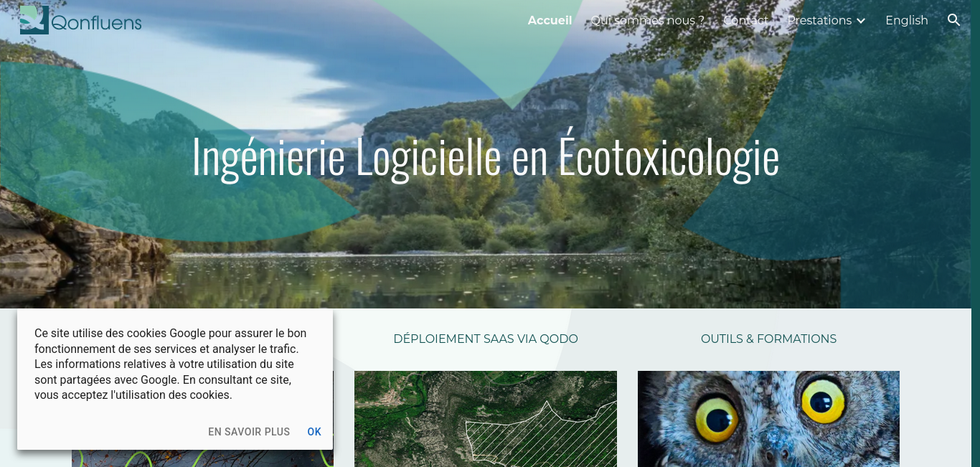Image resolution: width=980 pixels, height=467 pixels.
Task: Open the Qui sommes nous ? page
Action: click(647, 20)
